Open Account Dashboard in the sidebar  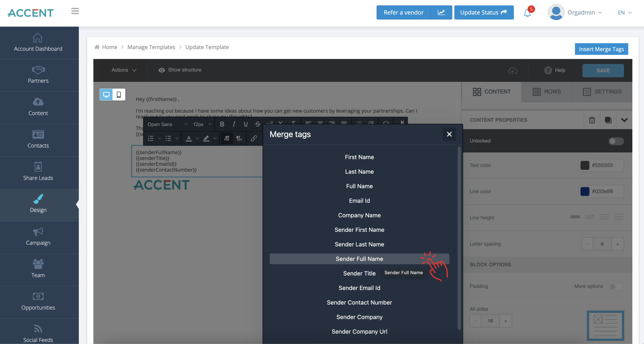pyautogui.click(x=38, y=43)
